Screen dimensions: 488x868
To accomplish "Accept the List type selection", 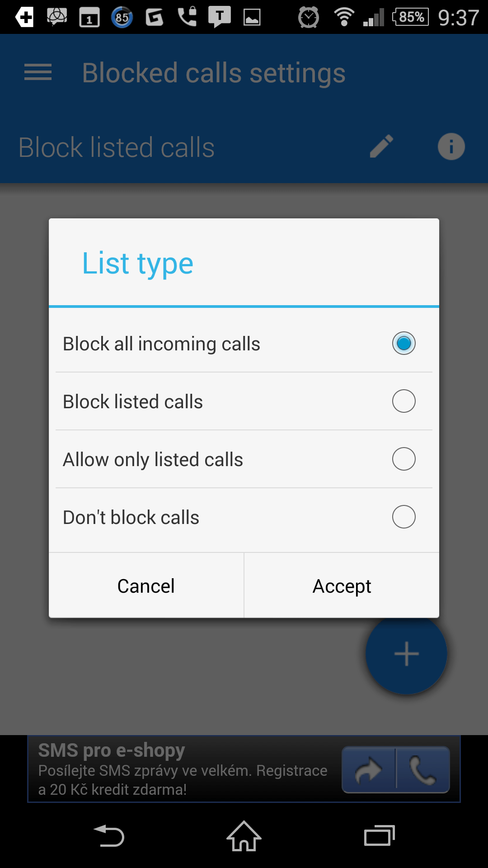I will 342,585.
